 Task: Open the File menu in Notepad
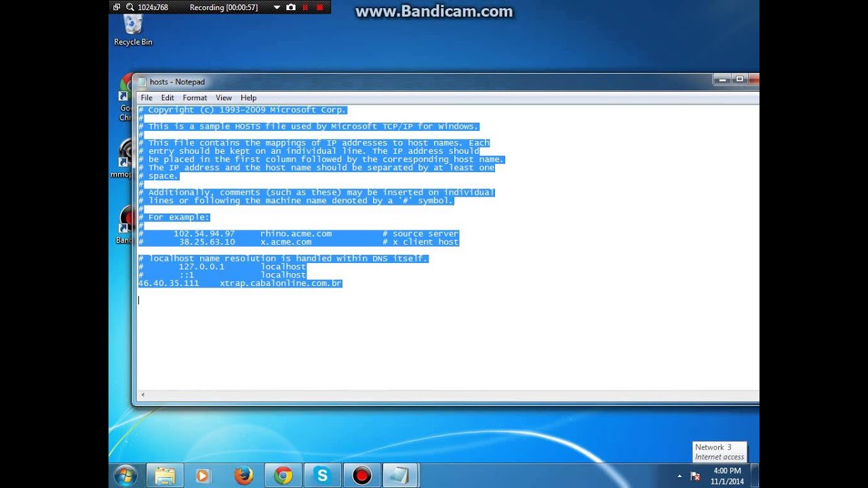(x=146, y=98)
